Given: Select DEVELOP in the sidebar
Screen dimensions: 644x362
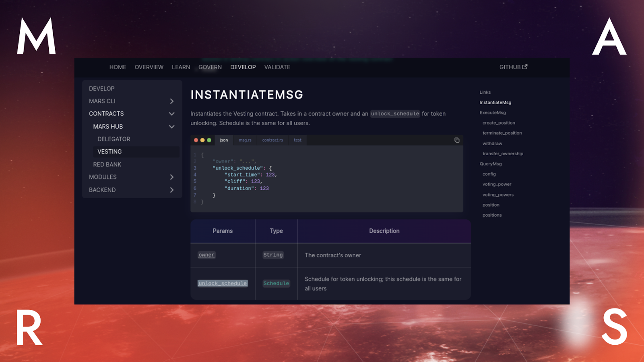Looking at the screenshot, I should pyautogui.click(x=101, y=88).
